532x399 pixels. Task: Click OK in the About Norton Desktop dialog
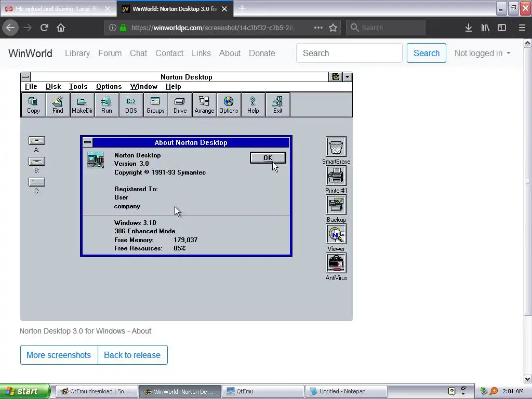click(268, 157)
